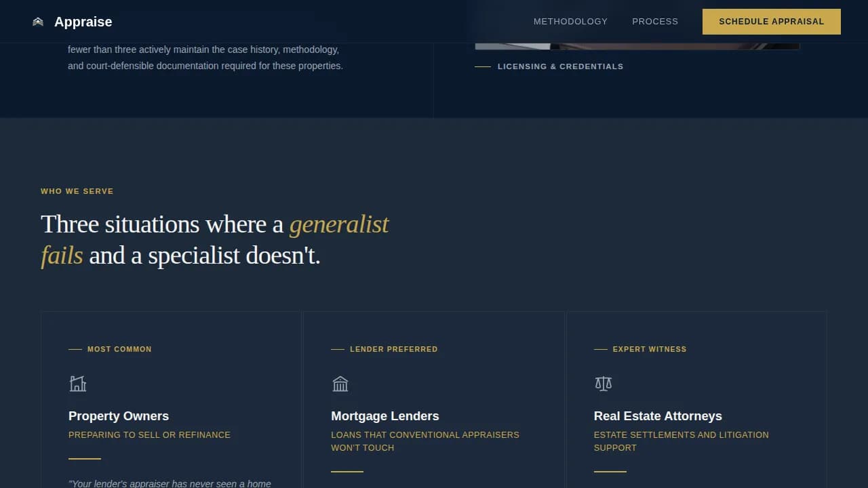Click the scales of justice icon for Attorneys
The width and height of the screenshot is (868, 488).
tap(603, 383)
